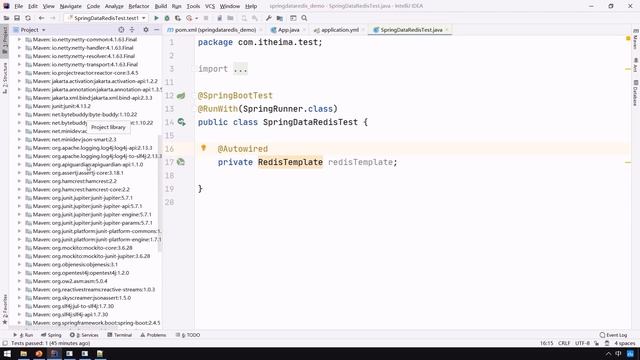This screenshot has width=640, height=360.
Task: Expand Maven: io.netty:netty-common:4.1.63.Final node
Action: tap(19, 40)
